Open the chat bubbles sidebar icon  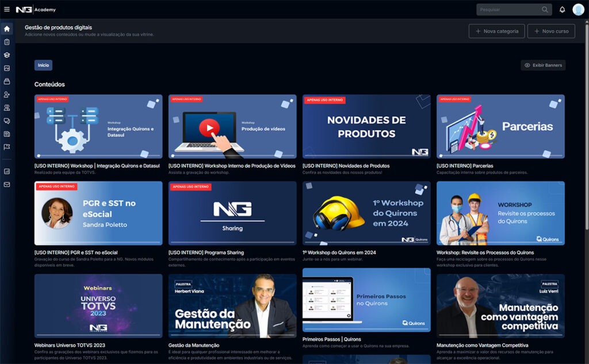[7, 121]
